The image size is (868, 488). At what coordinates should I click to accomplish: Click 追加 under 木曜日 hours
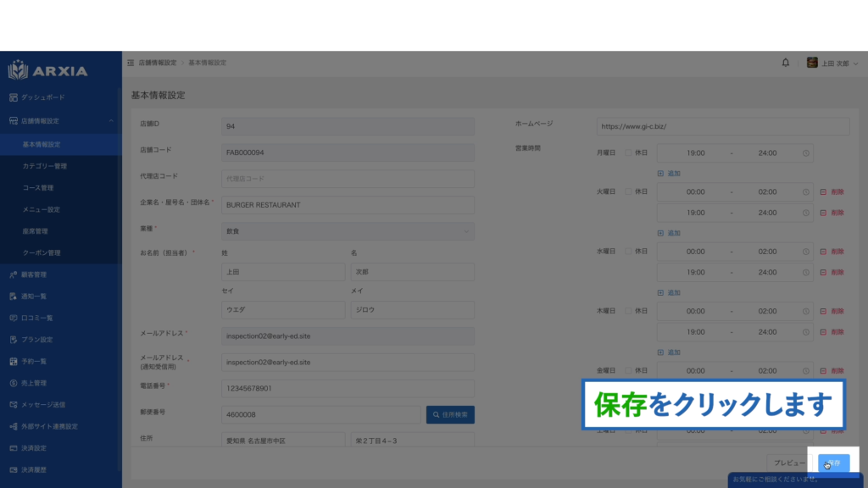pos(669,352)
